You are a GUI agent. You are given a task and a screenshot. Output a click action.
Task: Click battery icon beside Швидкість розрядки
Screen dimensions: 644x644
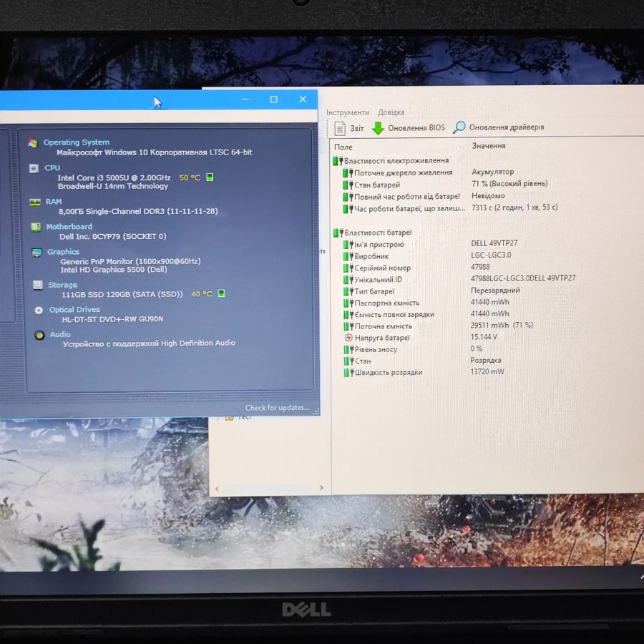pos(348,373)
